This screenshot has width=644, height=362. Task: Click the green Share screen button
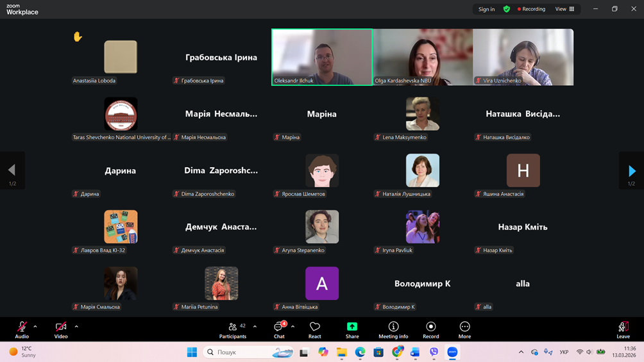pyautogui.click(x=352, y=330)
